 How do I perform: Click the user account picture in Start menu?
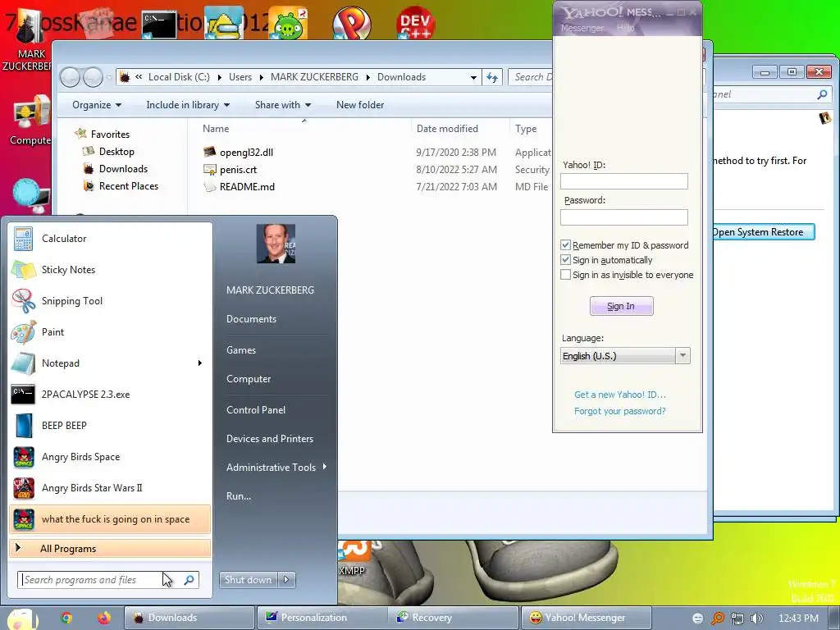coord(276,244)
